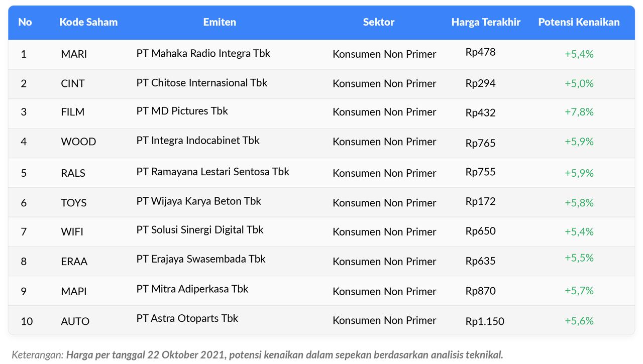The height and width of the screenshot is (364, 643).
Task: Click the +7,8% potential gain value
Action: click(579, 112)
